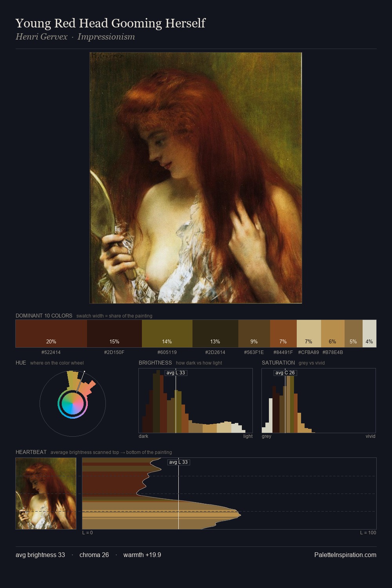Screen dimensions: 392x588
Task: Click the hue color wheel center
Action: [73, 403]
